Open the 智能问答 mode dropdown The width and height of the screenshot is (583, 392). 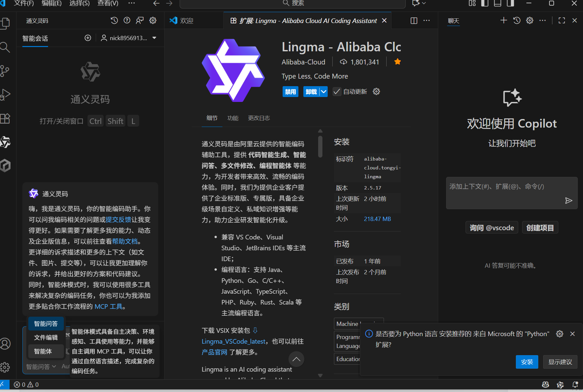click(41, 366)
